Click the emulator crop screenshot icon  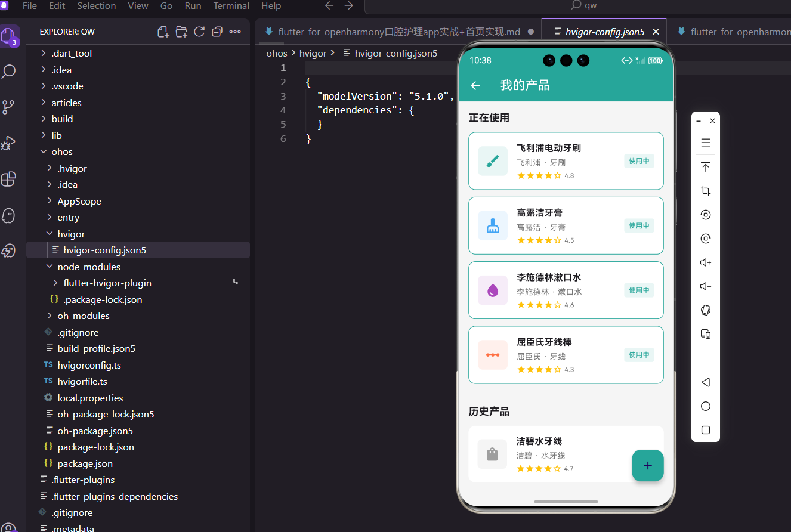[x=706, y=191]
